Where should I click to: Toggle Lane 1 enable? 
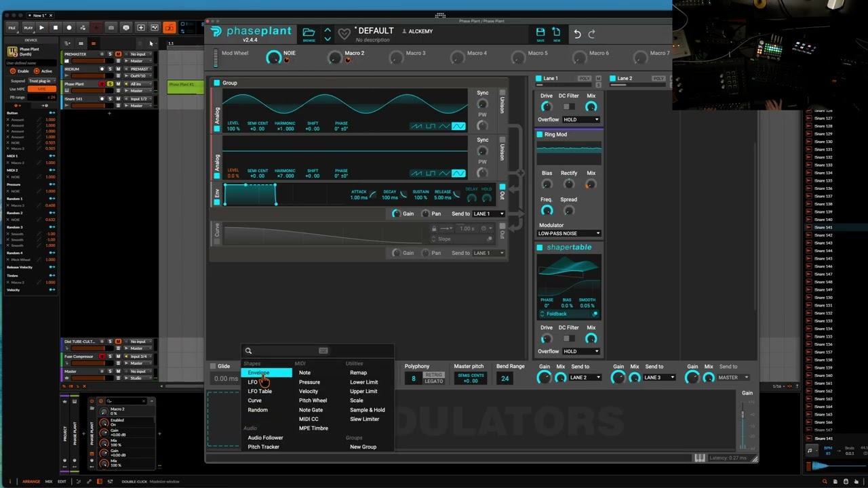tap(538, 79)
